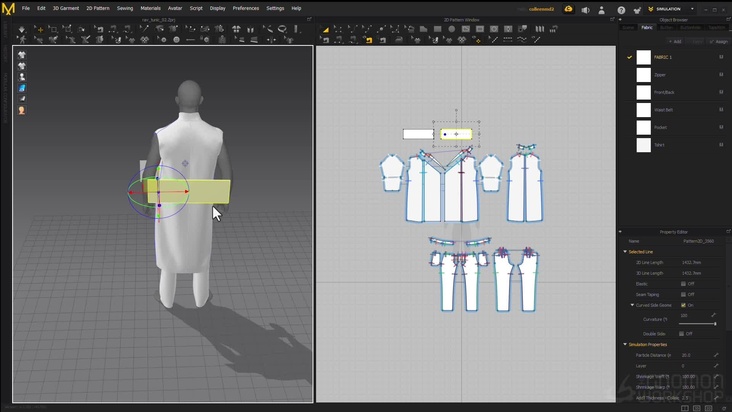Viewport: 732px width, 412px height.
Task: Click the save icon on FABRIC 1 row
Action: click(721, 57)
